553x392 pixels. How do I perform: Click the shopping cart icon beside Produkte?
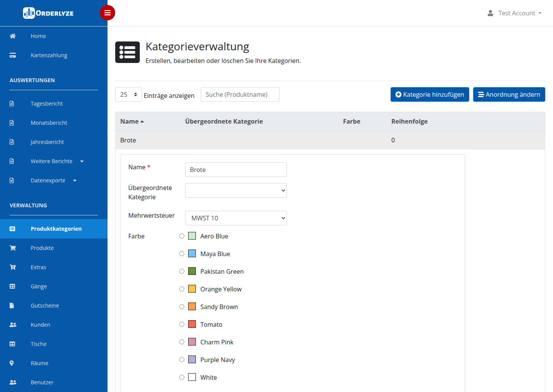[x=13, y=248]
